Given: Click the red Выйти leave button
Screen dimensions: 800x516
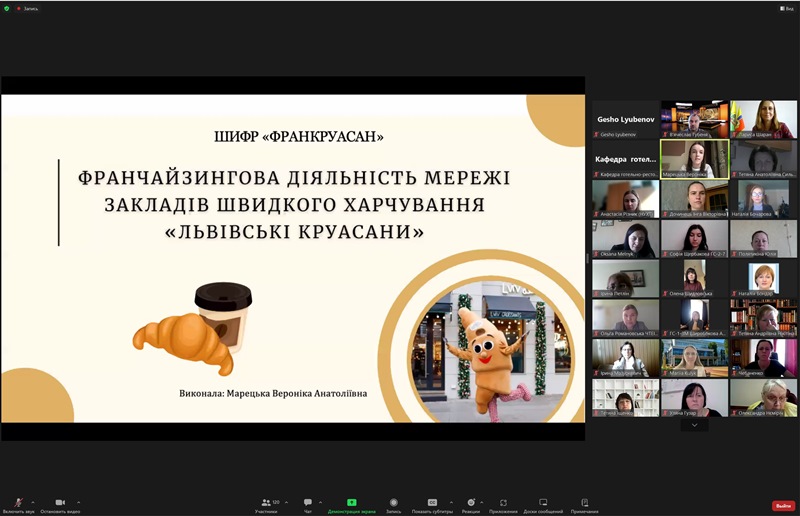Looking at the screenshot, I should 783,505.
